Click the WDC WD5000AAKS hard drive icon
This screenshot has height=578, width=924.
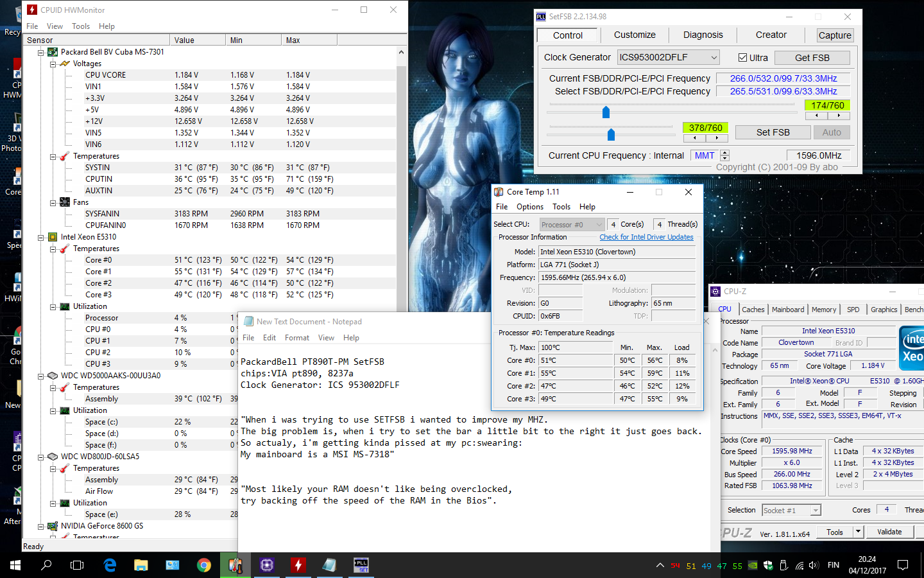tap(53, 376)
